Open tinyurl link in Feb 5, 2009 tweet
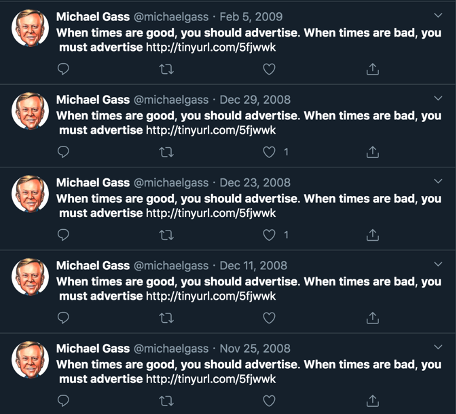This screenshot has height=414, width=456. pos(211,47)
